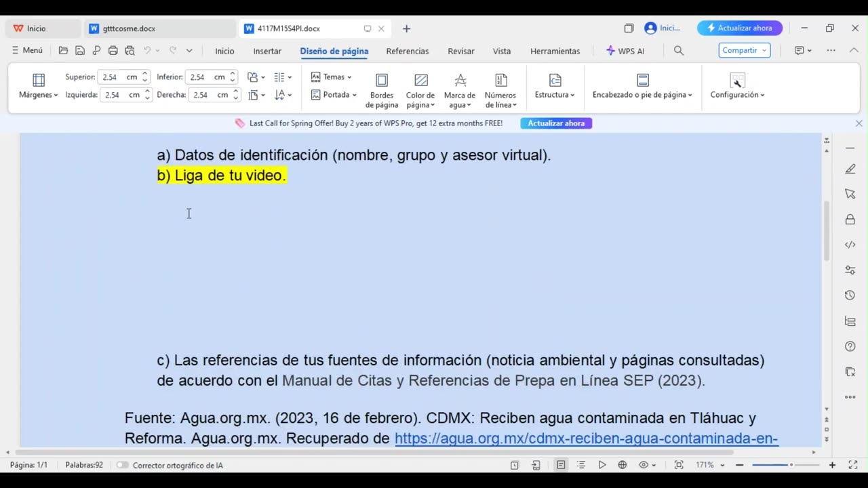Toggle Corrector ortográfico de IA switch

pyautogui.click(x=122, y=465)
